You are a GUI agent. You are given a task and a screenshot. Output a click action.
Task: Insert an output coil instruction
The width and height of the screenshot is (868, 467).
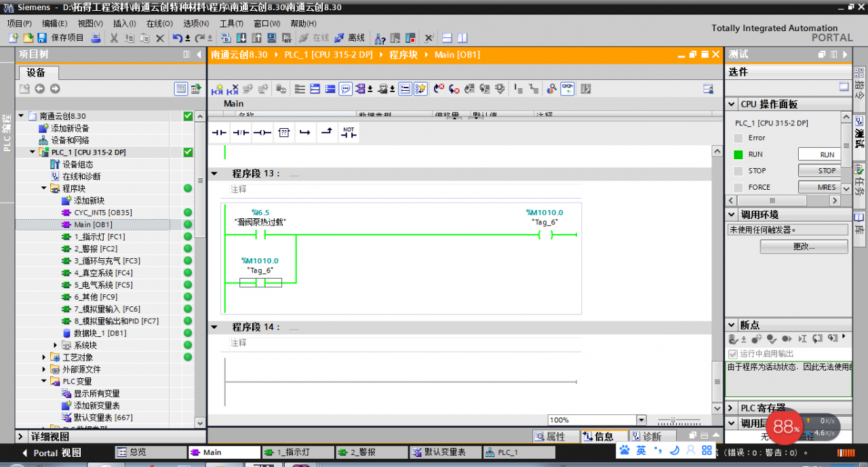coord(262,133)
